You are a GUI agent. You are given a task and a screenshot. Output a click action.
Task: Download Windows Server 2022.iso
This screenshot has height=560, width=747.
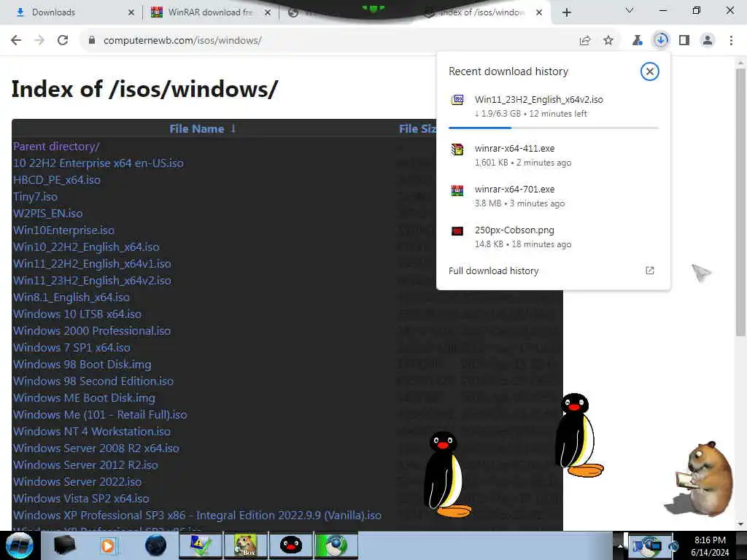[77, 481]
